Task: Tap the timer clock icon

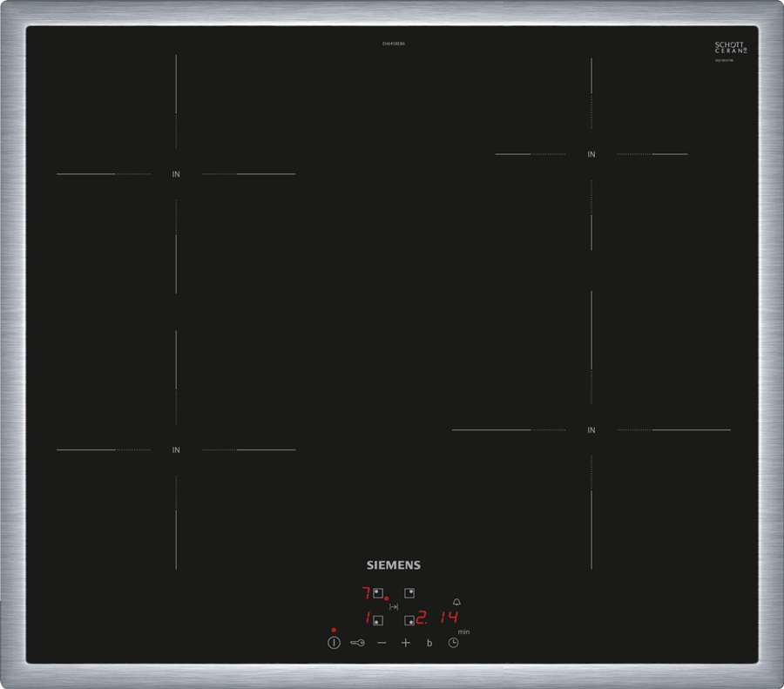Action: (453, 642)
